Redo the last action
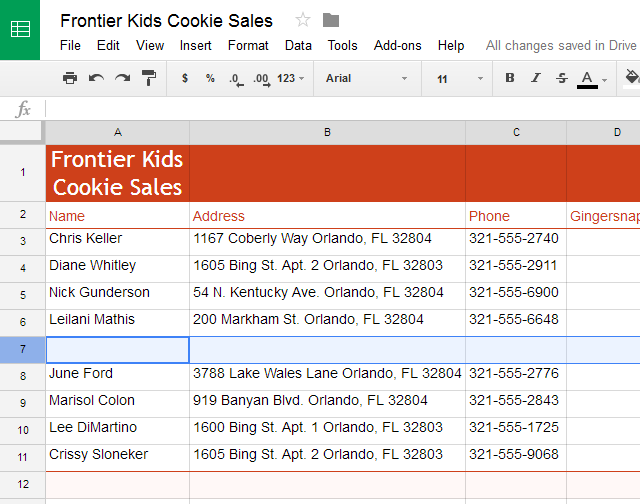The image size is (640, 504). pyautogui.click(x=122, y=78)
